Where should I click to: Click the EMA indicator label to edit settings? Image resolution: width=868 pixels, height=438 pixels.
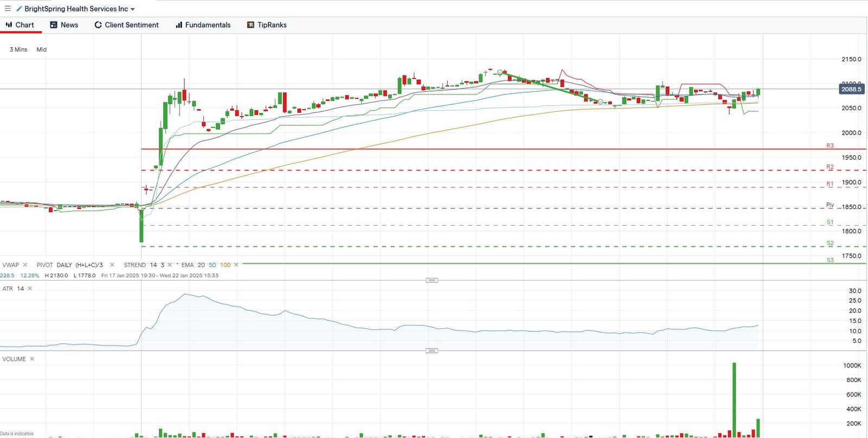click(187, 265)
